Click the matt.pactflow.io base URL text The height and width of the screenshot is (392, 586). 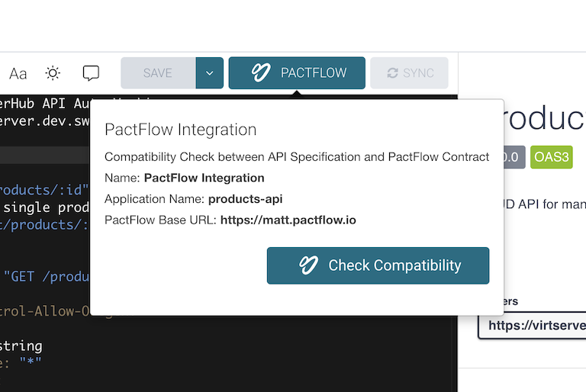coord(288,220)
